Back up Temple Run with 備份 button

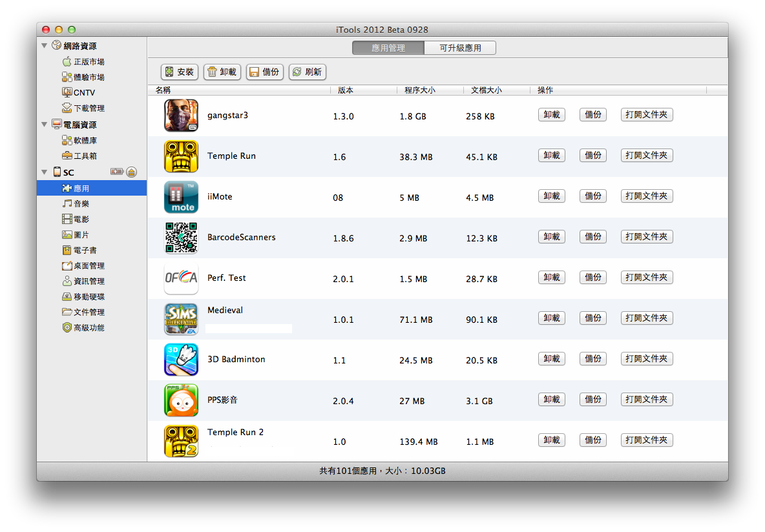click(592, 156)
